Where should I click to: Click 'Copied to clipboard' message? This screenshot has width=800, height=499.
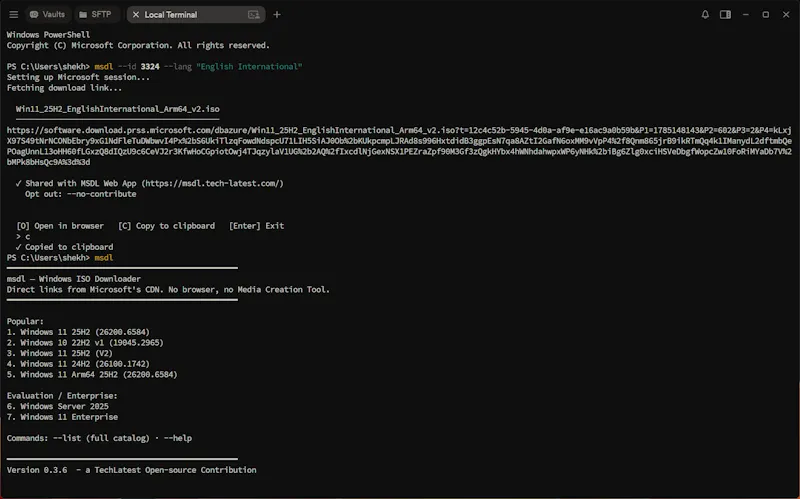69,247
